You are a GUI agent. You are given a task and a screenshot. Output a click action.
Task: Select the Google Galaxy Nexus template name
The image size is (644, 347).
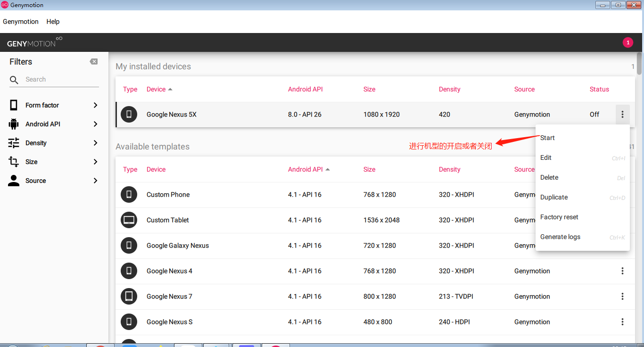pyautogui.click(x=178, y=245)
